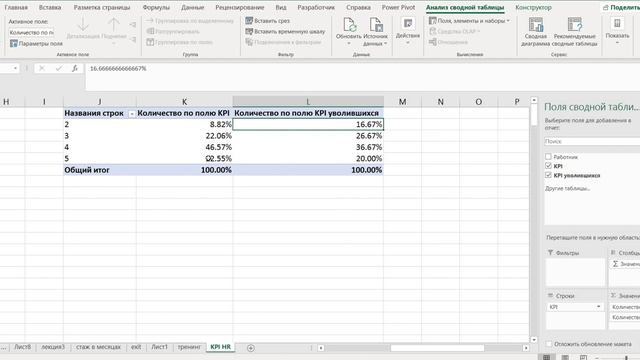Open the Главная ribbon tab

click(x=16, y=7)
